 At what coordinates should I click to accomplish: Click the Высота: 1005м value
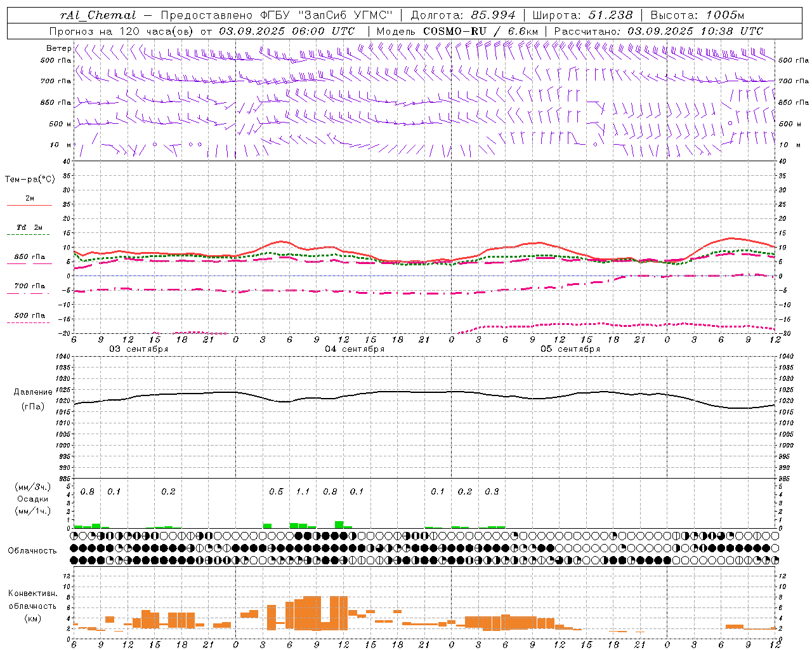698,15
